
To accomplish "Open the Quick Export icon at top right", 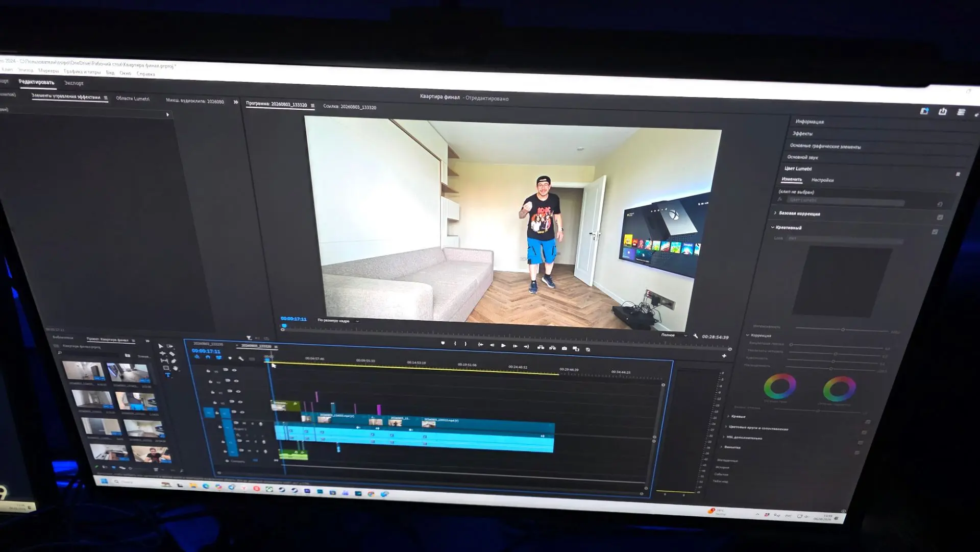I will coord(942,112).
